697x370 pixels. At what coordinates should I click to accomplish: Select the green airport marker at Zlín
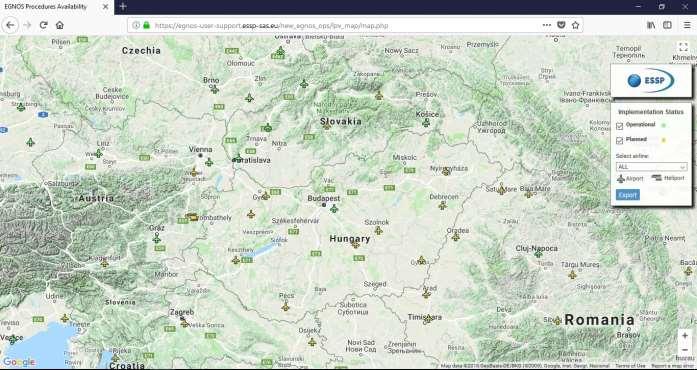point(249,98)
